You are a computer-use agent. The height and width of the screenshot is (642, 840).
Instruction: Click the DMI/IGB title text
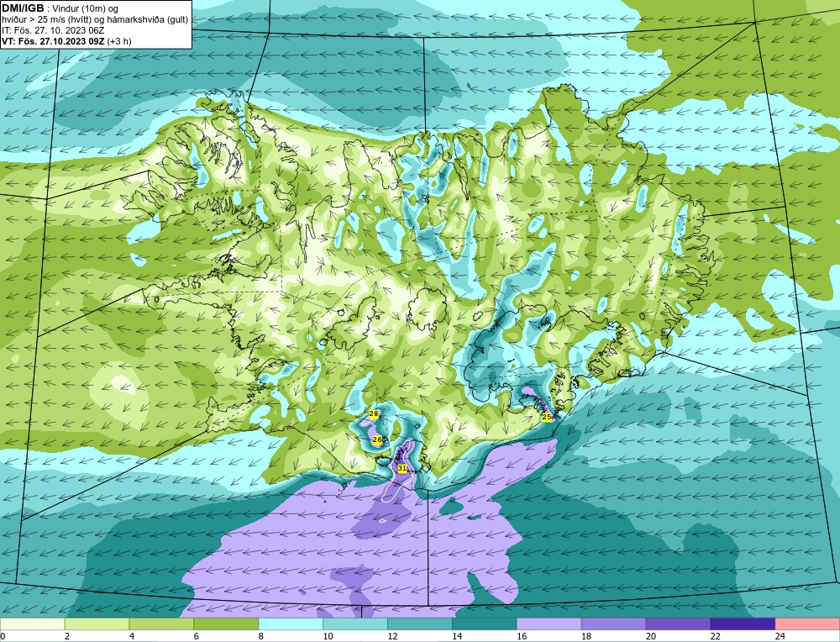[x=23, y=8]
